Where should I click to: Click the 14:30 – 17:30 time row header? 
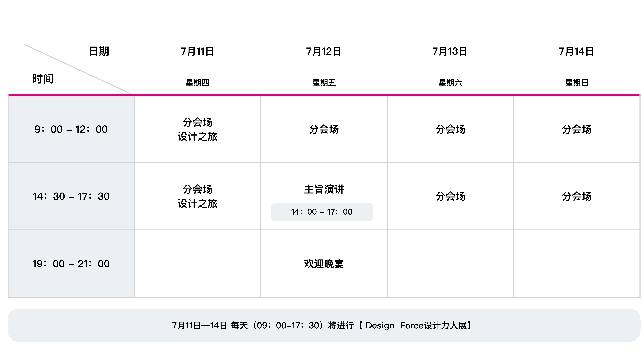(71, 196)
